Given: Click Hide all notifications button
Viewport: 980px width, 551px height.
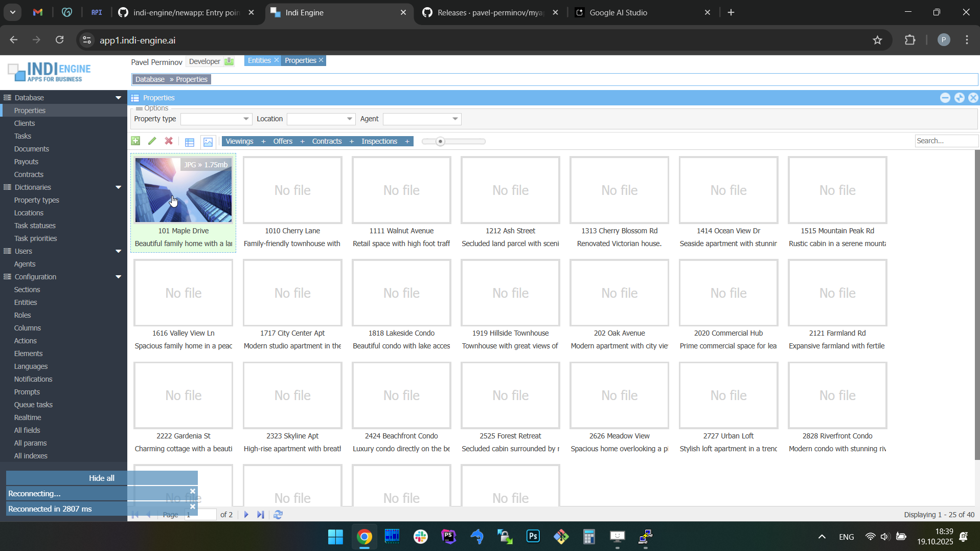Looking at the screenshot, I should point(101,478).
